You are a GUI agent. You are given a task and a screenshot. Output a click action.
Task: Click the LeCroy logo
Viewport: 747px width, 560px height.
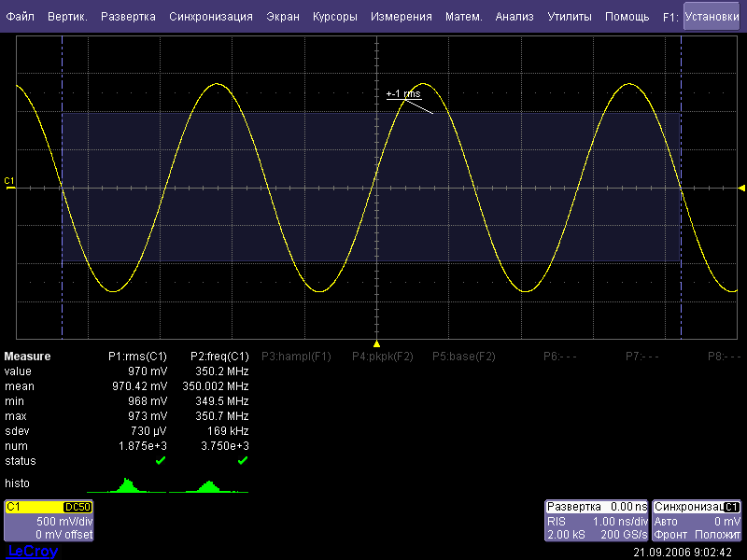click(32, 552)
